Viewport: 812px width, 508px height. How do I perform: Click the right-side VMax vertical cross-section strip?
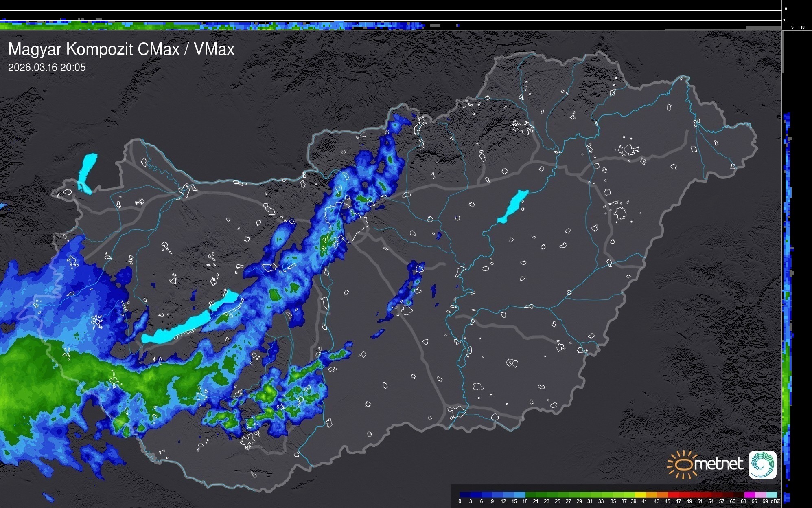point(787,285)
